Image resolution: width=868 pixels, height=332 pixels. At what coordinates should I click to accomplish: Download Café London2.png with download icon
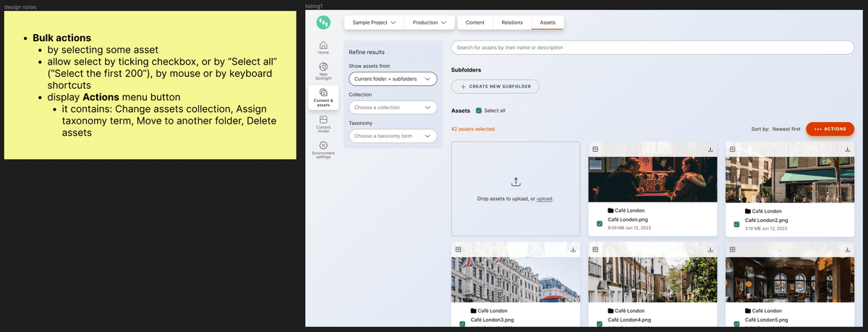click(847, 149)
